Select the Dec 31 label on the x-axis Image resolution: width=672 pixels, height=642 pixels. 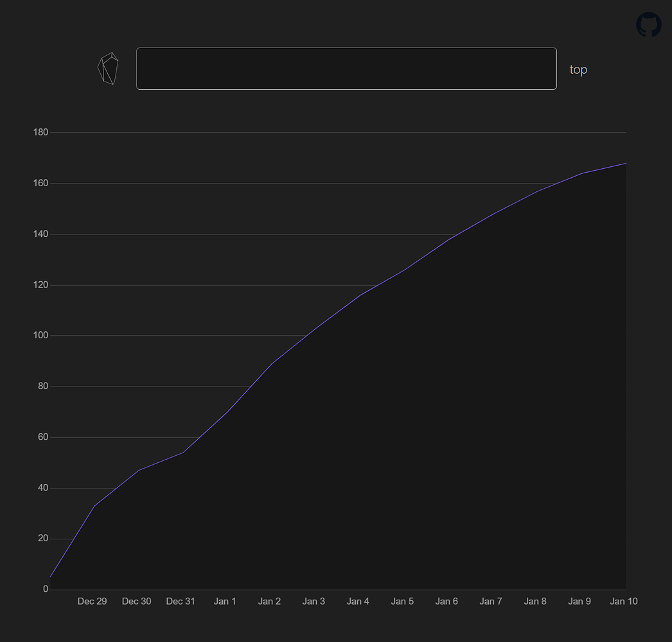181,601
